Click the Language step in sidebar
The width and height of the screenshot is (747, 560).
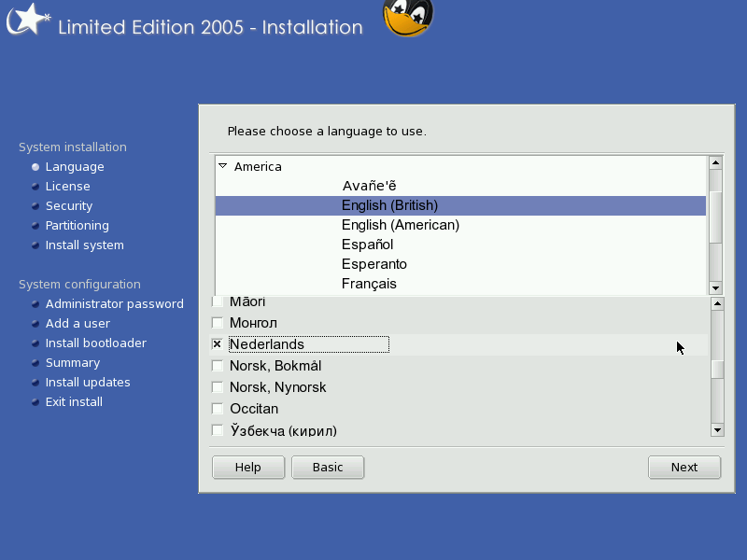[75, 167]
